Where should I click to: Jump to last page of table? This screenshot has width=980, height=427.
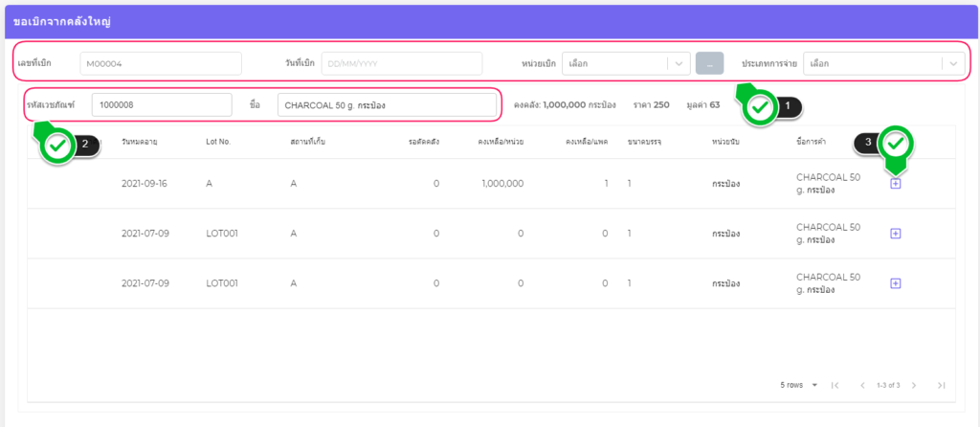pyautogui.click(x=942, y=385)
